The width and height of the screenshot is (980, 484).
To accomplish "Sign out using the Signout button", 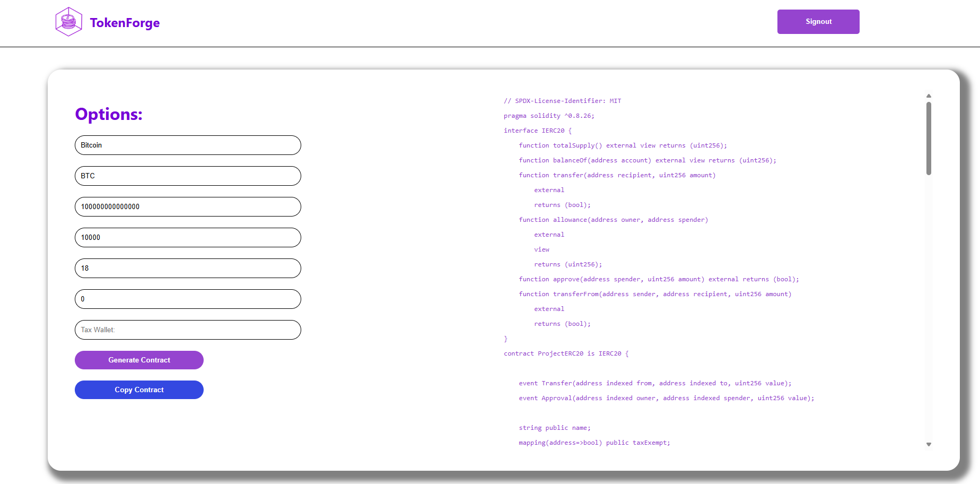I will (x=818, y=22).
